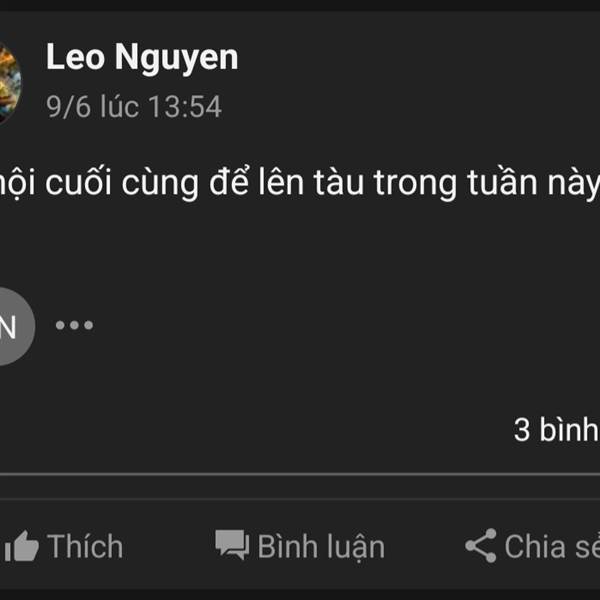The height and width of the screenshot is (600, 600).
Task: Click the thumbs-up Thích icon
Action: click(x=21, y=546)
